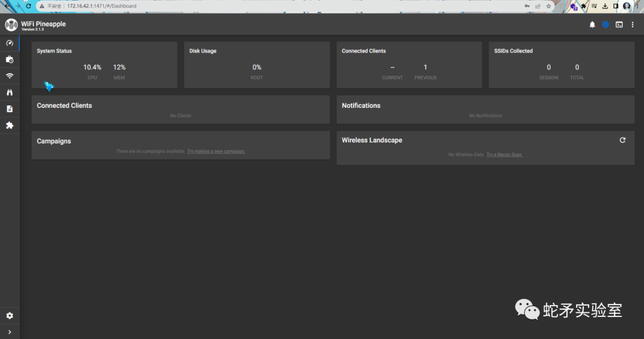Screen dimensions: 644x339
Task: Follow the 'Try making a new campaign' link
Action: [216, 151]
